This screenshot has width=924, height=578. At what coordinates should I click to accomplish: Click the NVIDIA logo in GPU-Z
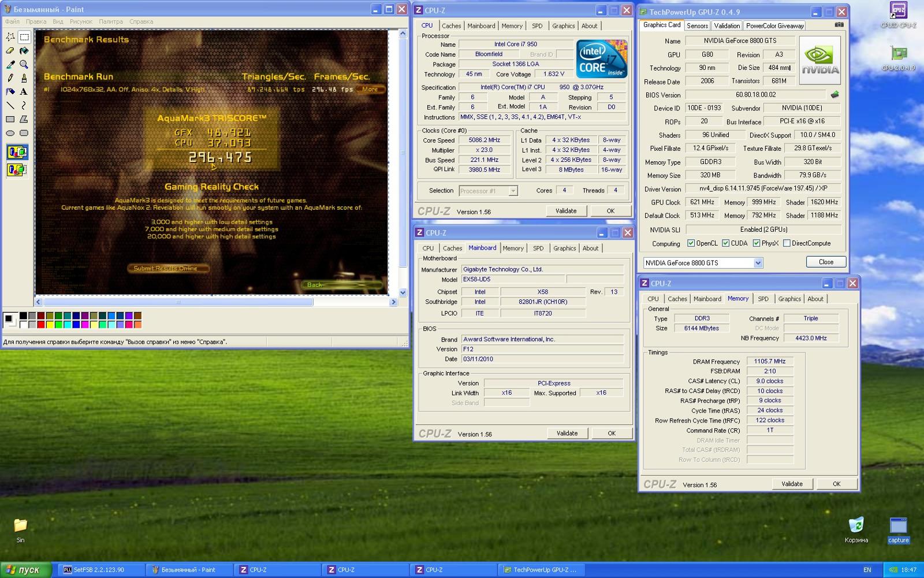(820, 61)
